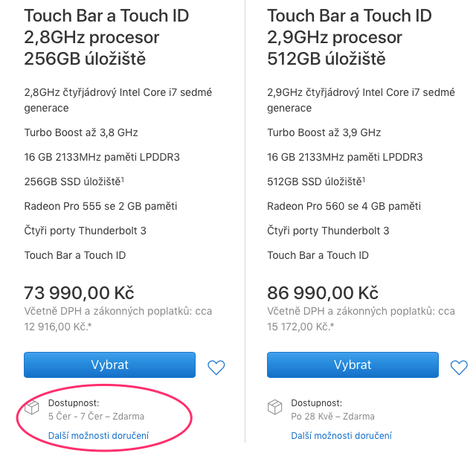476x459 pixels.
Task: Click the footnote marker after 256GB SSD úložiště
Action: coord(123,179)
